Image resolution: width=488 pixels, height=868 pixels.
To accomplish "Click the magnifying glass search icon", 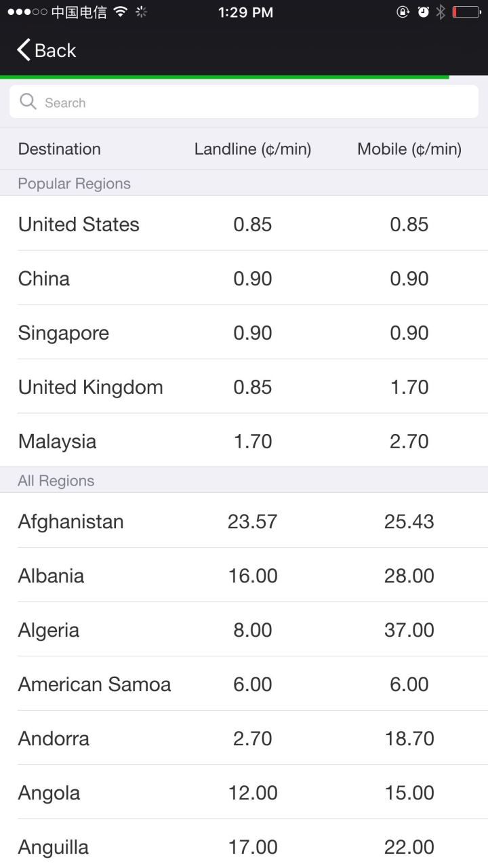I will pyautogui.click(x=28, y=102).
